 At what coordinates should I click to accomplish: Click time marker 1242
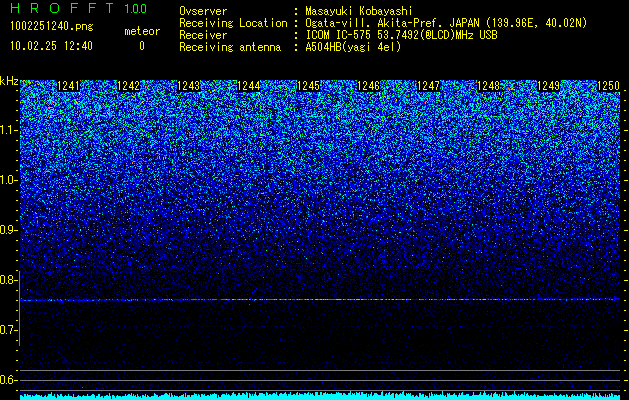128,86
